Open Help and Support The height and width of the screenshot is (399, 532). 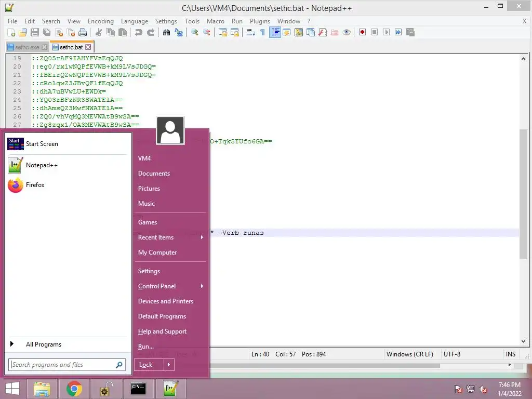[x=162, y=331]
